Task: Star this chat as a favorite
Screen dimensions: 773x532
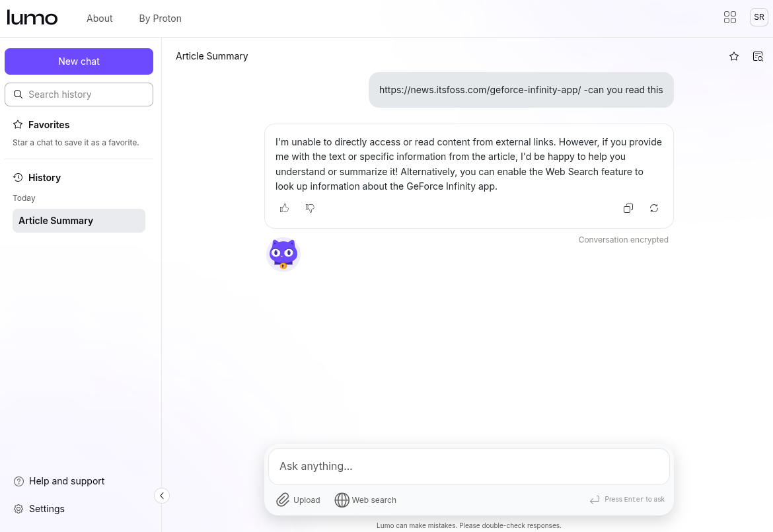Action: 734,56
